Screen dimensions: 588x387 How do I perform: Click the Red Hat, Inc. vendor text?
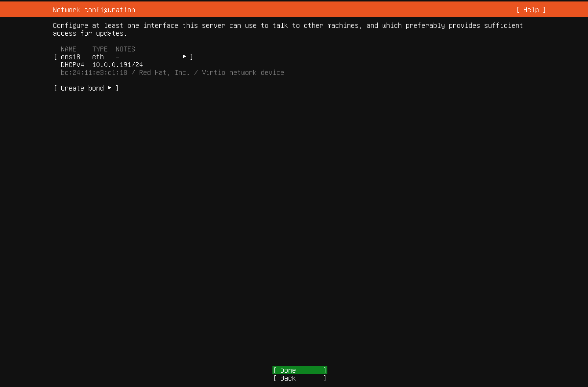click(x=164, y=73)
